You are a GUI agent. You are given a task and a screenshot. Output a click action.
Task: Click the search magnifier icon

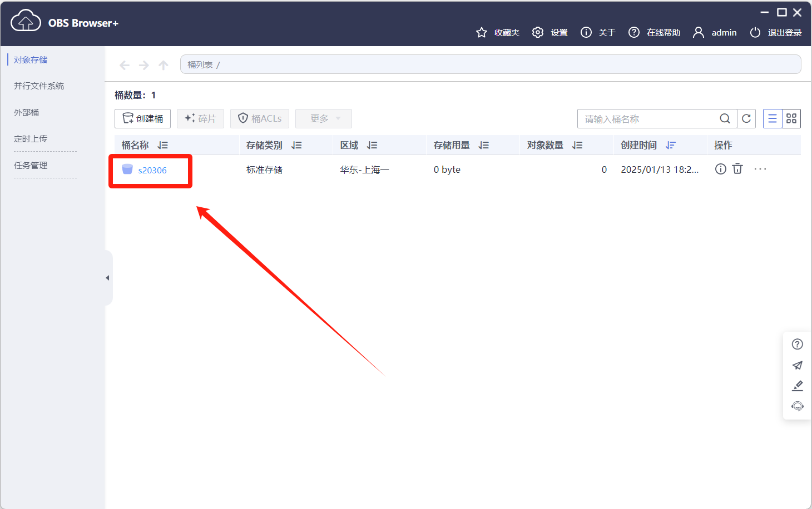pos(725,118)
